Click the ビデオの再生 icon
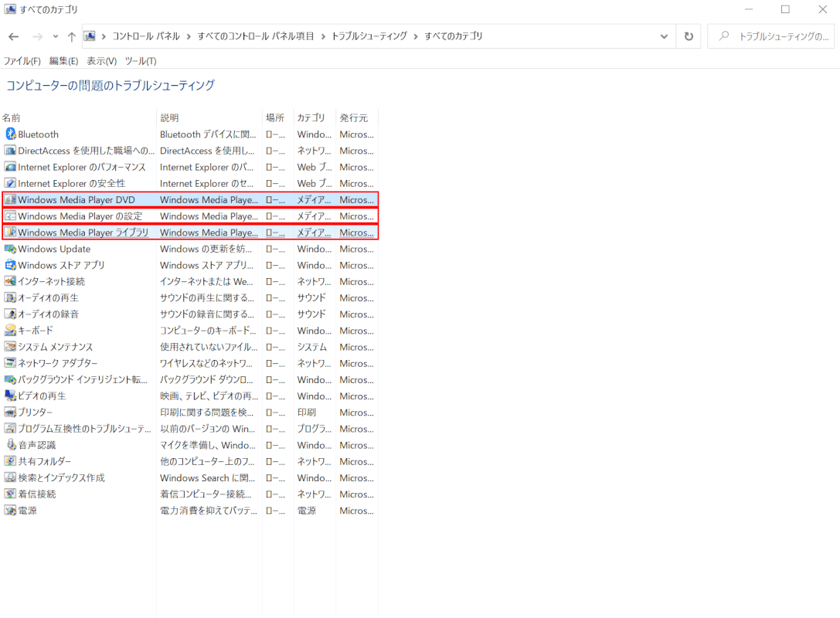Image resolution: width=840 pixels, height=618 pixels. coord(10,396)
